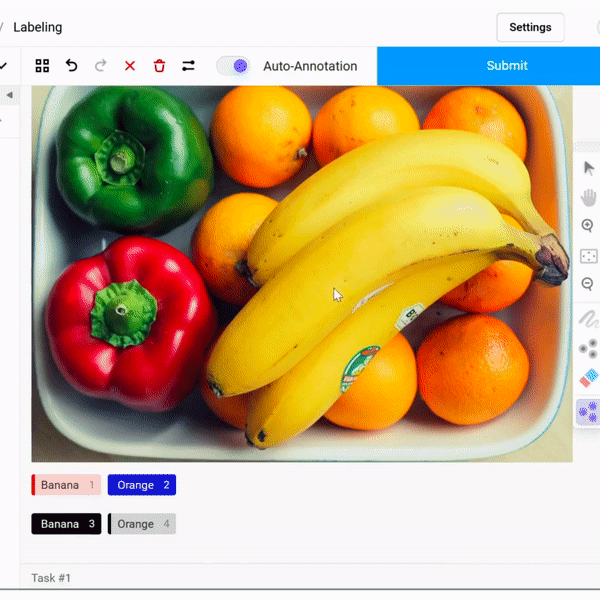Viewport: 600px width, 600px height.
Task: Toggle the Auto-Annotation switch
Action: [x=233, y=66]
